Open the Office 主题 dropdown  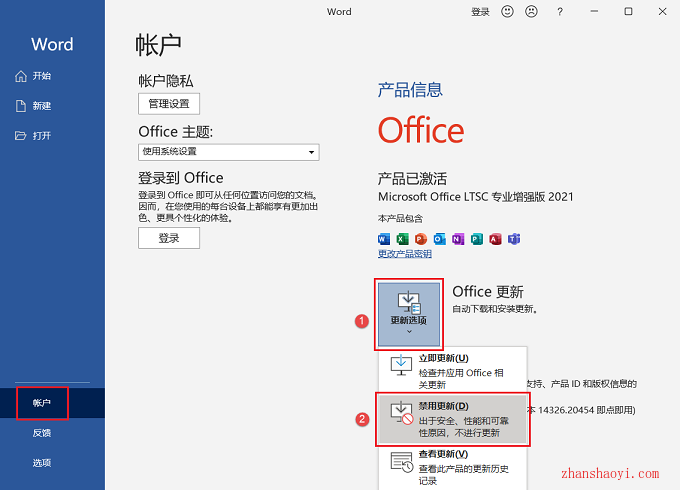click(x=229, y=152)
